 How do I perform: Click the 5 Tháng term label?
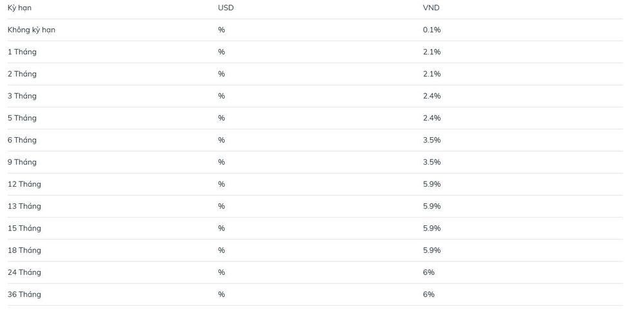pos(22,118)
